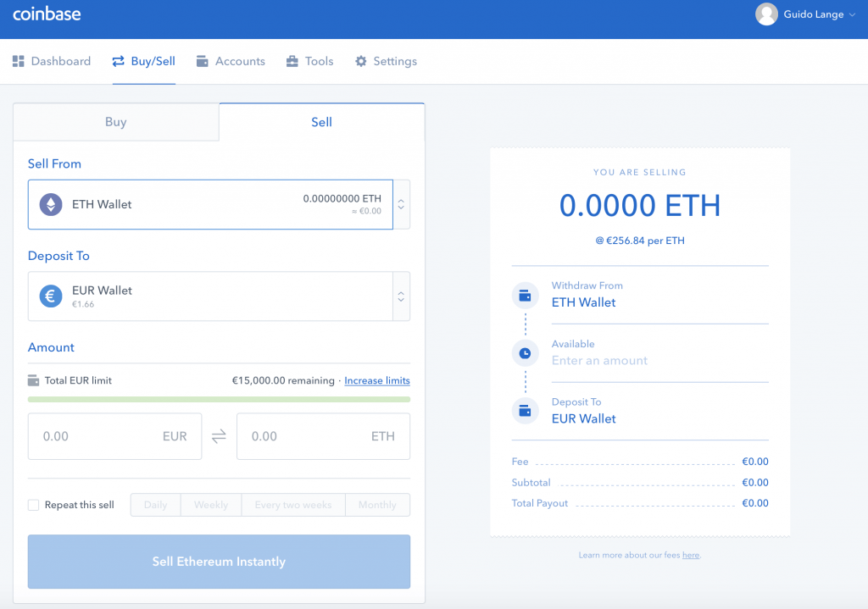Screen dimensions: 868x609
Task: Click 'Enter an amount' under Available
Action: click(599, 361)
